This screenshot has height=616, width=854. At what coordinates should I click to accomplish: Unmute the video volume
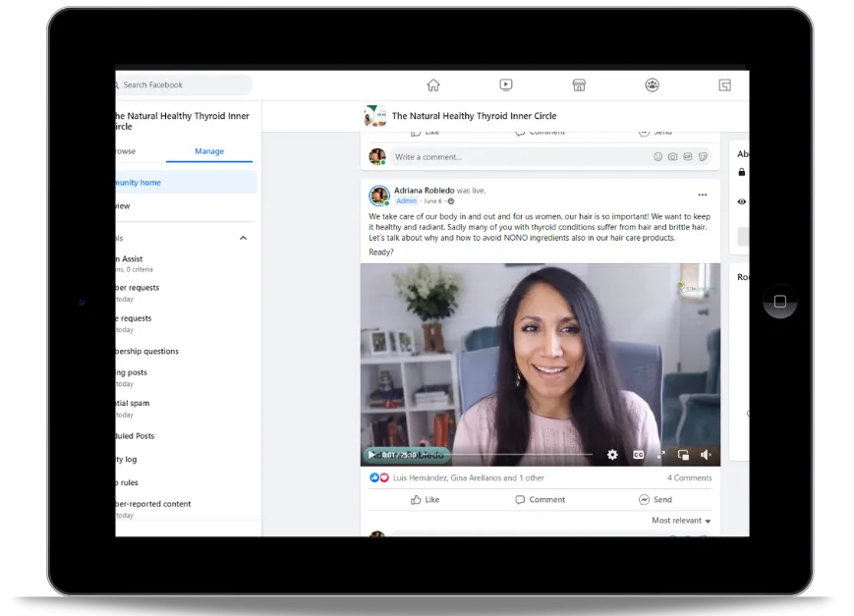tap(706, 455)
